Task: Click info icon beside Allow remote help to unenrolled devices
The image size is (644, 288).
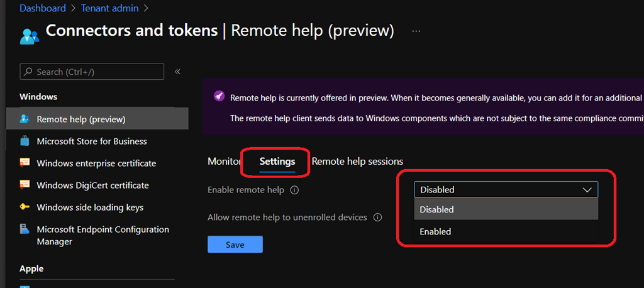Action: coord(377,218)
